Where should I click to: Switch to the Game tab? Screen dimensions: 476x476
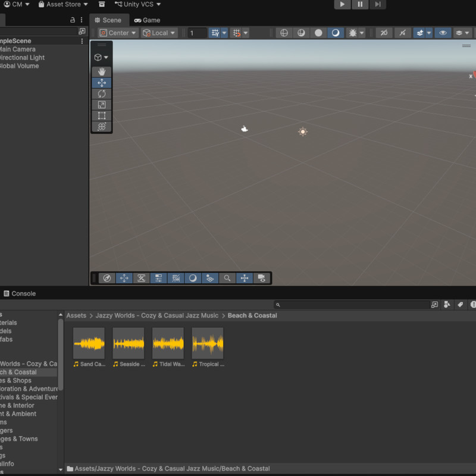[x=147, y=20]
